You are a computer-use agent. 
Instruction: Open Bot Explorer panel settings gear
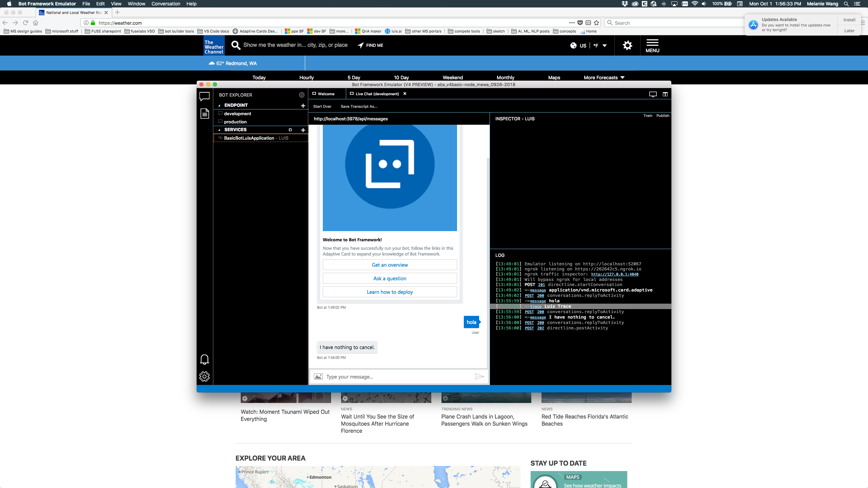tap(302, 95)
